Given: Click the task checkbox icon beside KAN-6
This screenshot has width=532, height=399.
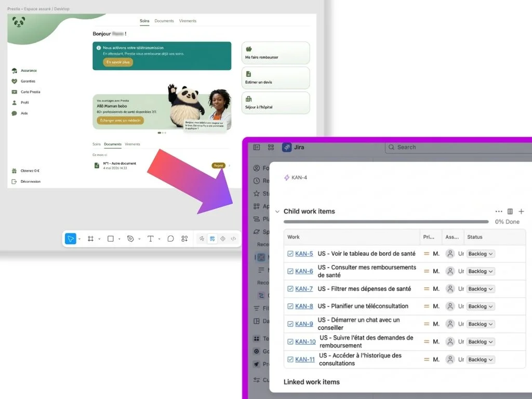Looking at the screenshot, I should [290, 271].
